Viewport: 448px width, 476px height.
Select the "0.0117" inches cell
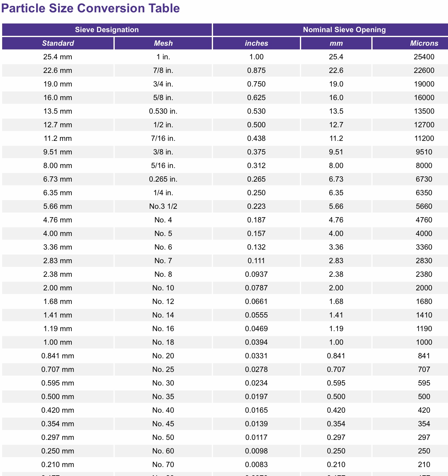pyautogui.click(x=256, y=437)
